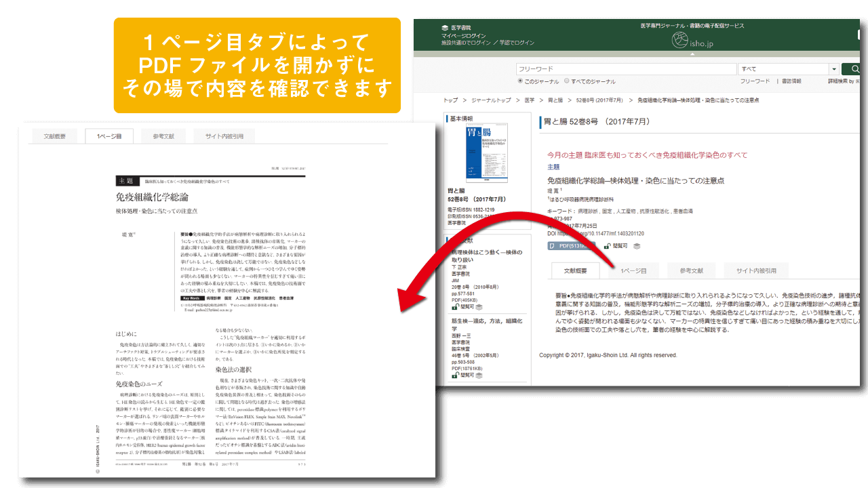Click the 書誌情報 search link
868x488 pixels.
click(791, 81)
